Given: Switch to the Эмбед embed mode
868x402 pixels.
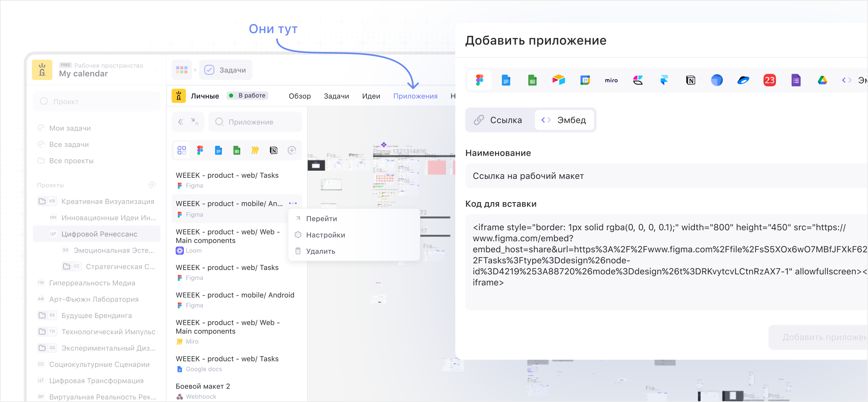Looking at the screenshot, I should point(564,120).
